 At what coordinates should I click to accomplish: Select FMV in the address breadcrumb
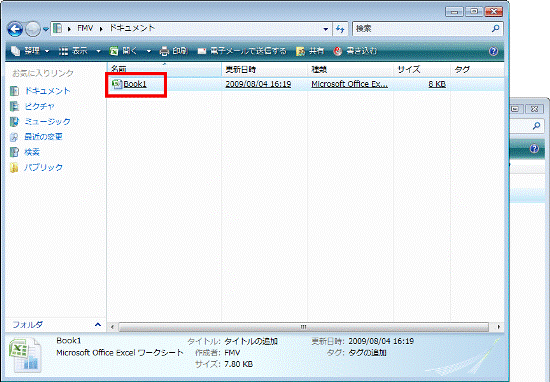point(85,28)
